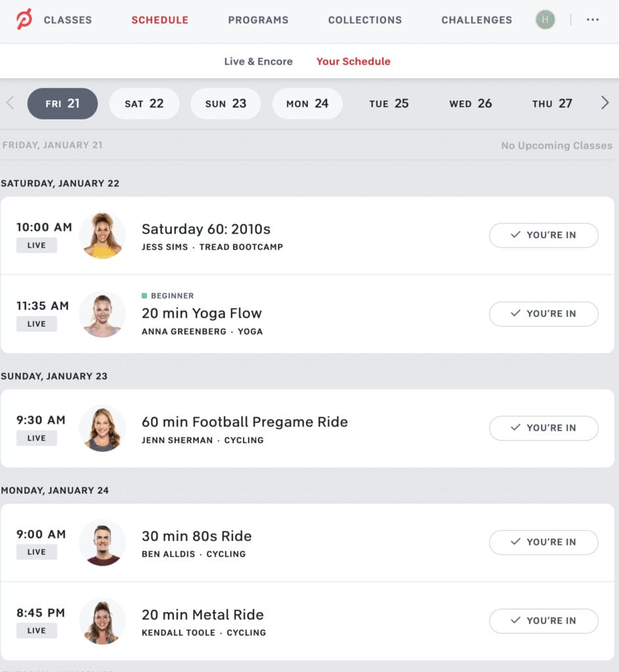The image size is (619, 672).
Task: Click the 9:30 AM class time
Action: click(41, 420)
